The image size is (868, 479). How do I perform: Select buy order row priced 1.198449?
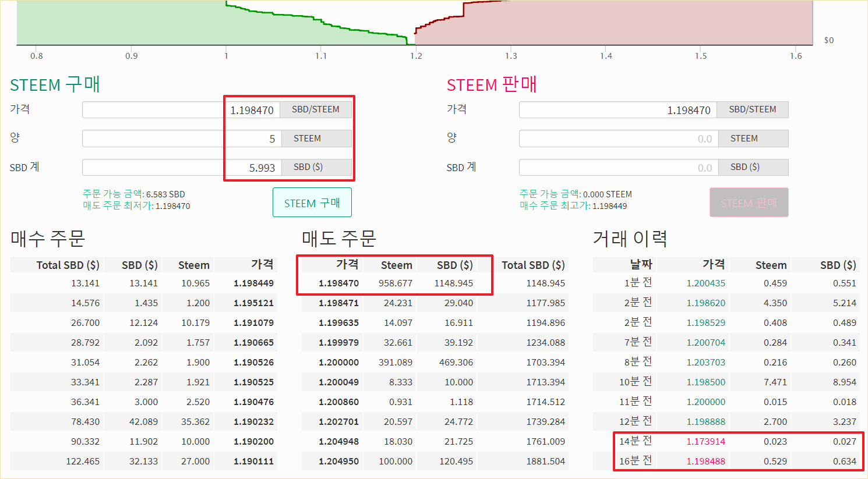tap(143, 283)
